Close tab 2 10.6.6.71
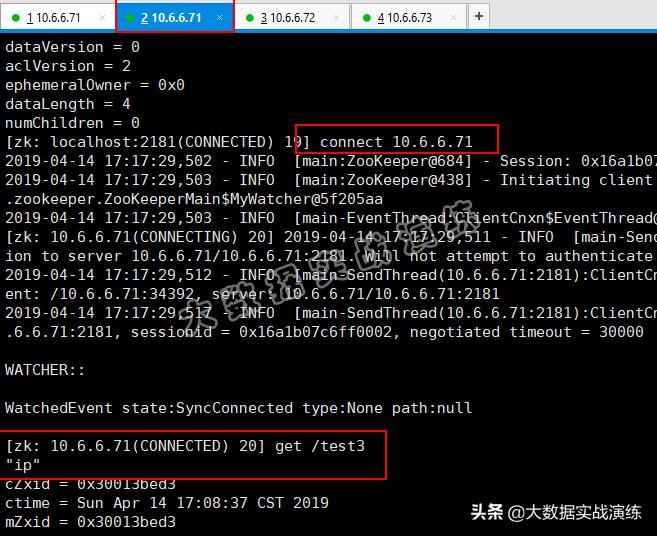This screenshot has width=657, height=536. [x=220, y=18]
